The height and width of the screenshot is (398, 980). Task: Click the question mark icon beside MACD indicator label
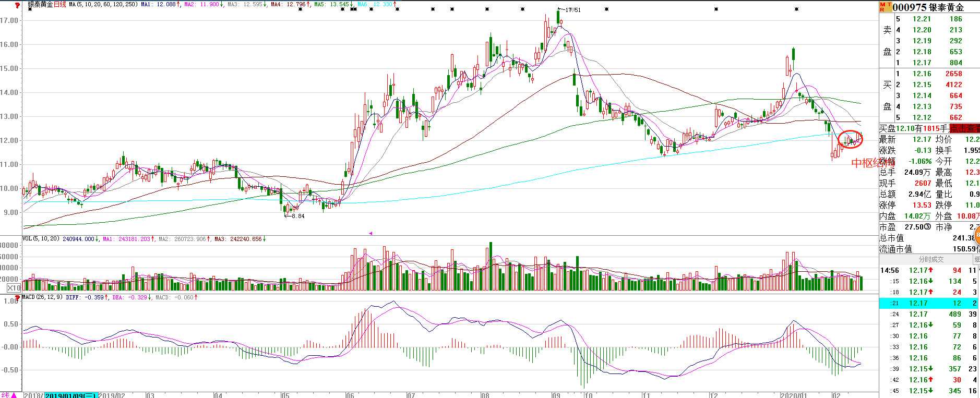(x=18, y=298)
